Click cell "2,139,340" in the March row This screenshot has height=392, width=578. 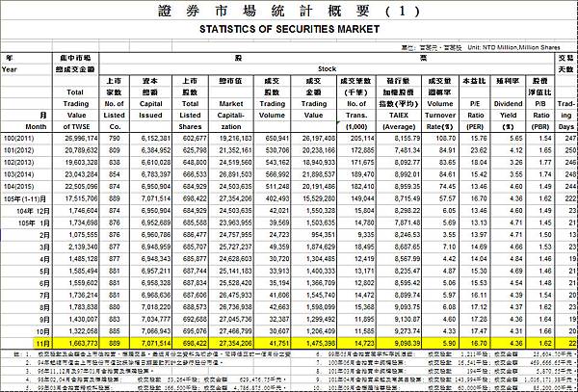83,247
